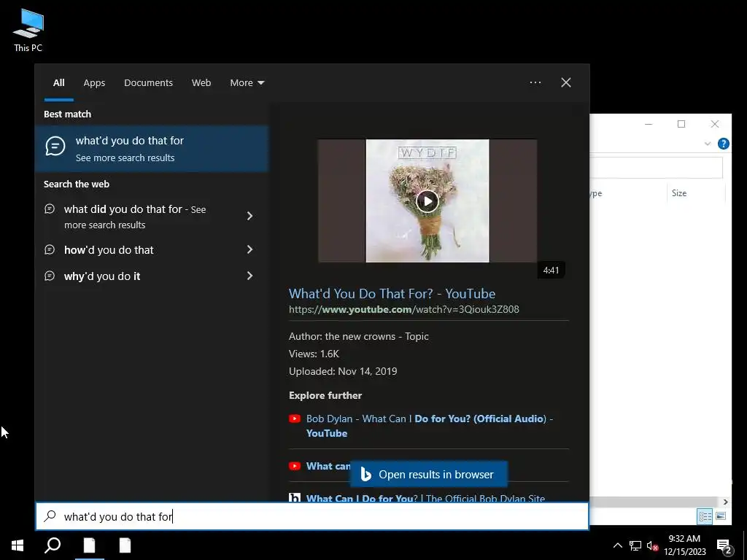The height and width of the screenshot is (560, 747).
Task: Switch to the Apps tab
Action: click(x=94, y=83)
